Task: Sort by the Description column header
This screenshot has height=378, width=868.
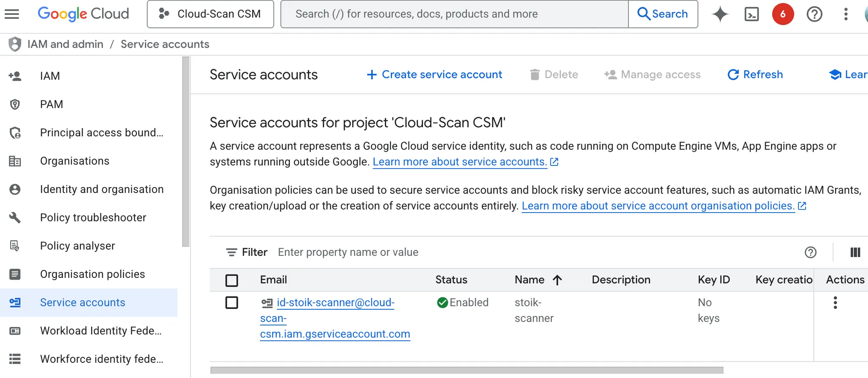Action: pyautogui.click(x=621, y=280)
